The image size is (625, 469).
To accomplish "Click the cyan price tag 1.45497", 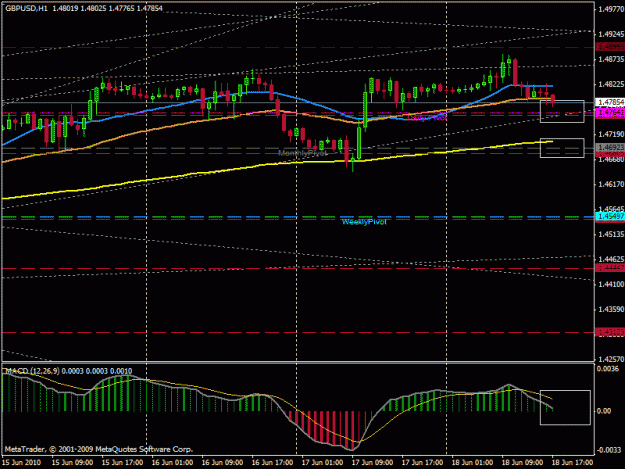I will coord(610,216).
